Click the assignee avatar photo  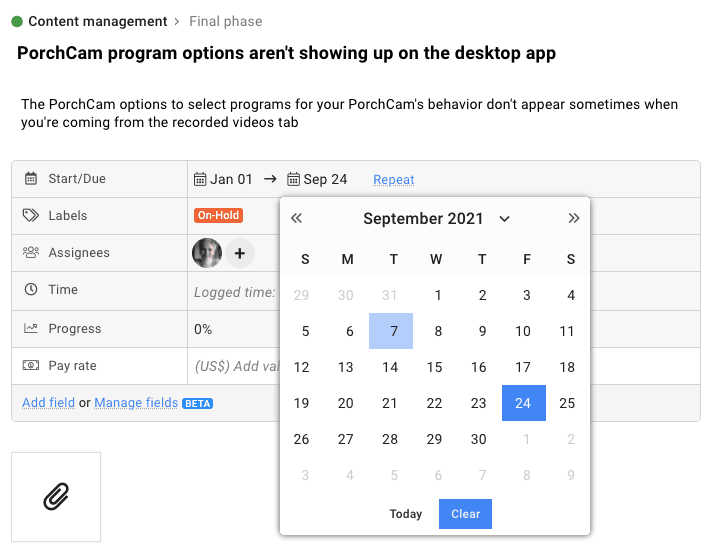click(x=207, y=253)
